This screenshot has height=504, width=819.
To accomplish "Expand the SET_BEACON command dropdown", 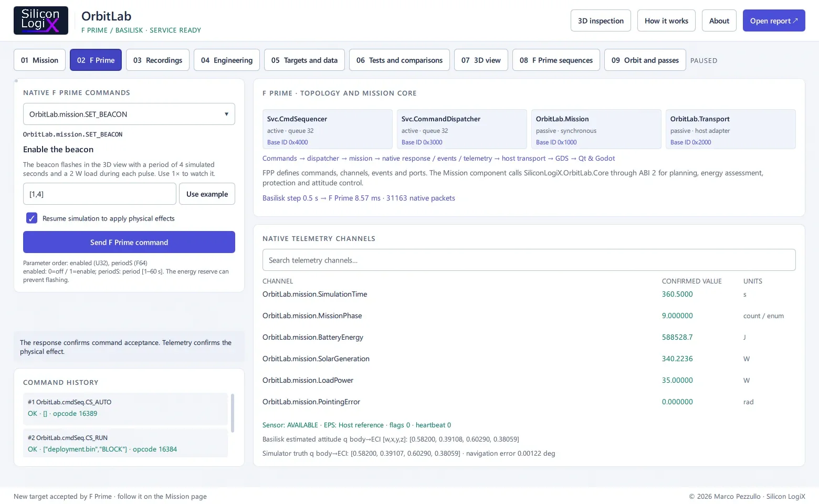I will pos(129,114).
